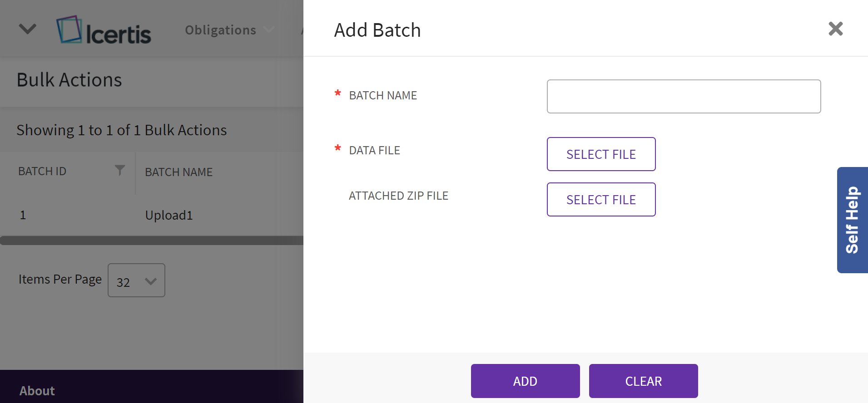Image resolution: width=868 pixels, height=403 pixels.
Task: Filter the Batch ID column
Action: point(119,170)
